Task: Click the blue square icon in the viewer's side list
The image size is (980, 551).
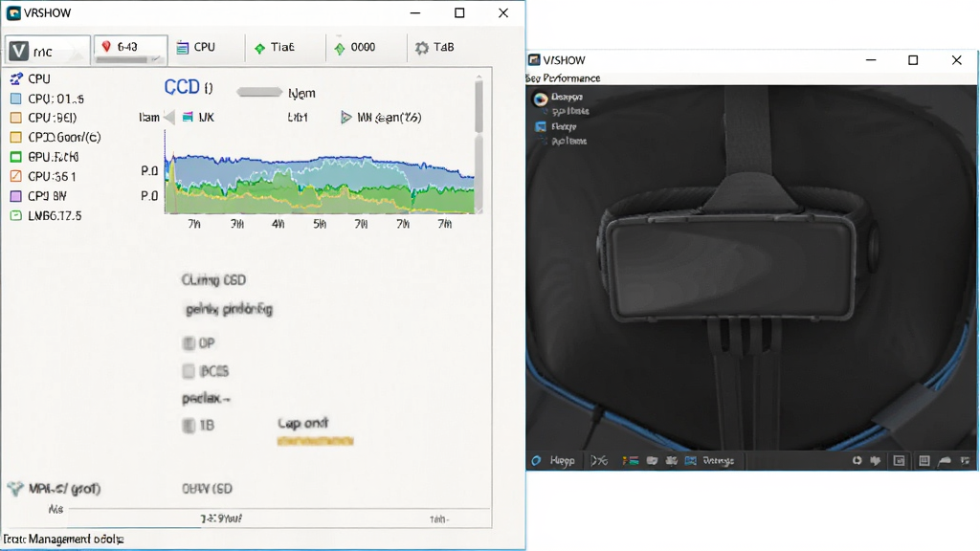Action: (541, 126)
